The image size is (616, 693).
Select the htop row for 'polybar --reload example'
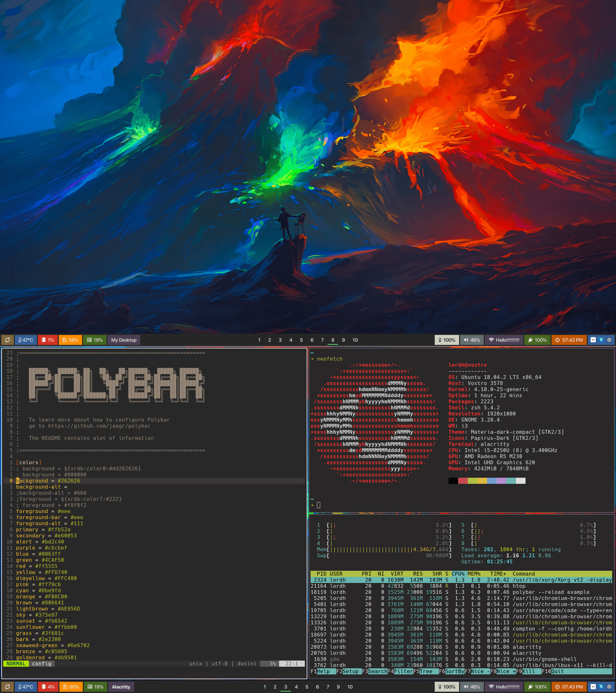551,592
